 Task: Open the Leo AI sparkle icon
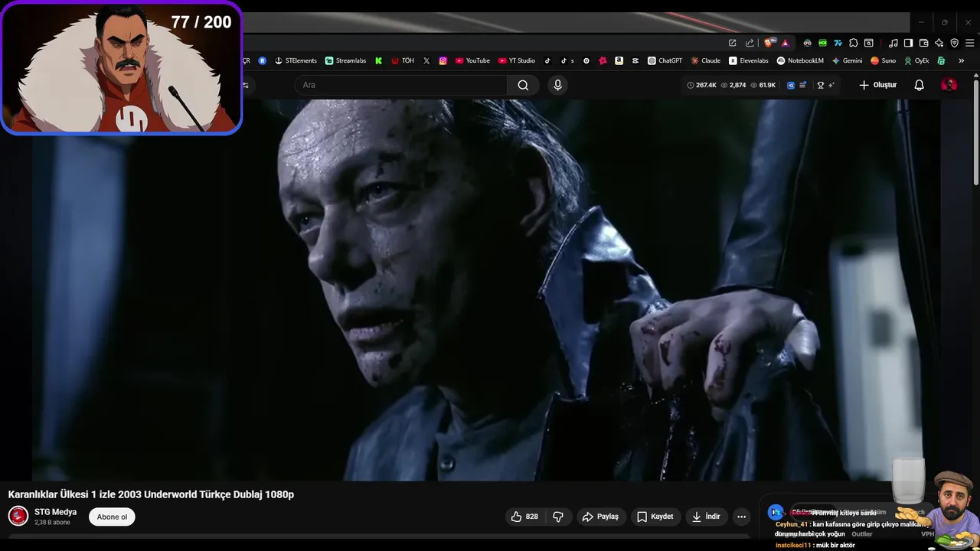pyautogui.click(x=939, y=43)
